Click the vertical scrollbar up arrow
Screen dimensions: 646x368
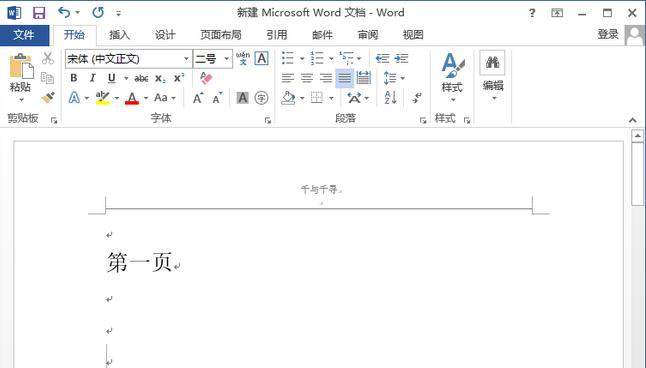[x=637, y=136]
